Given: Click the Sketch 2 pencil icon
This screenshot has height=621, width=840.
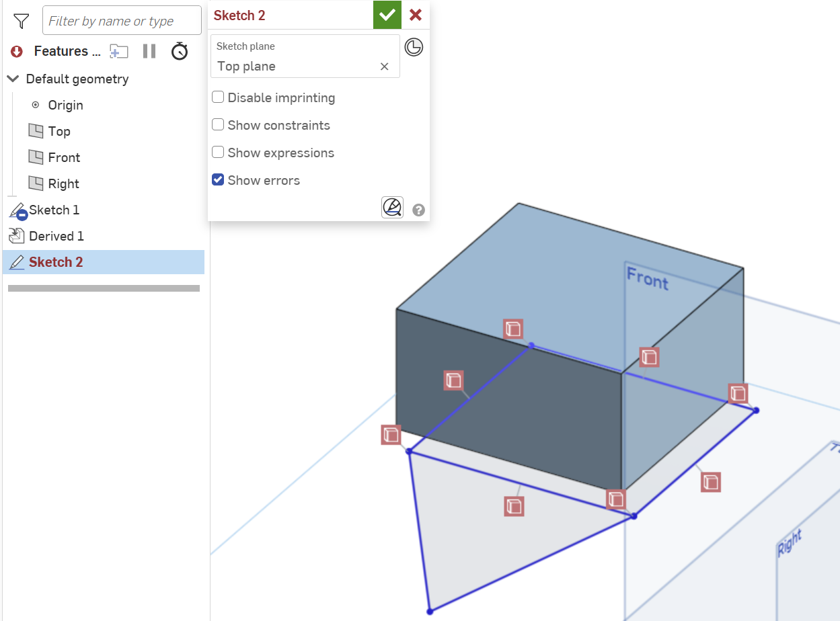Looking at the screenshot, I should [17, 262].
